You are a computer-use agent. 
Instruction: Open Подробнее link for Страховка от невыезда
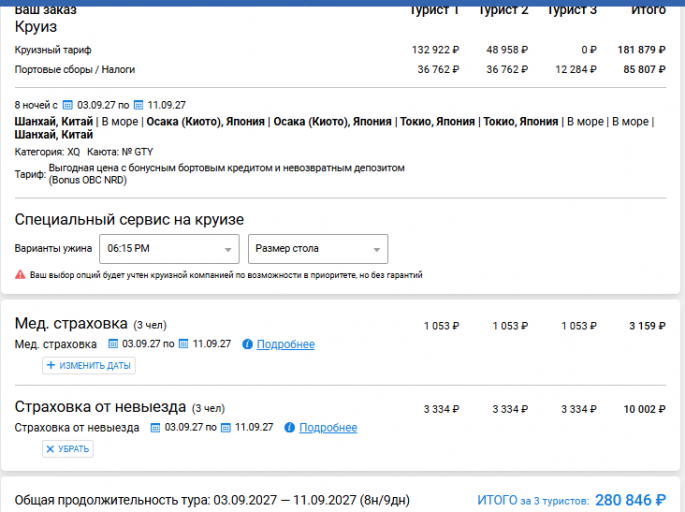pyautogui.click(x=328, y=428)
